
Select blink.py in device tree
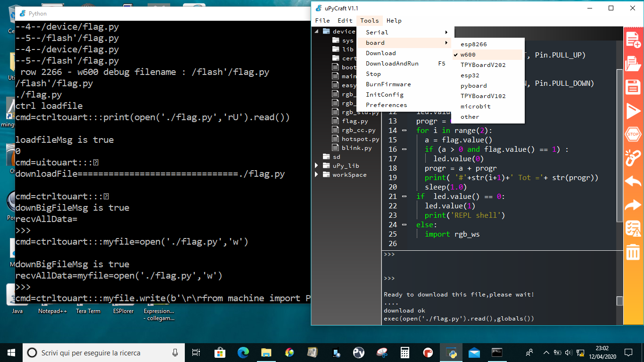[x=357, y=148]
